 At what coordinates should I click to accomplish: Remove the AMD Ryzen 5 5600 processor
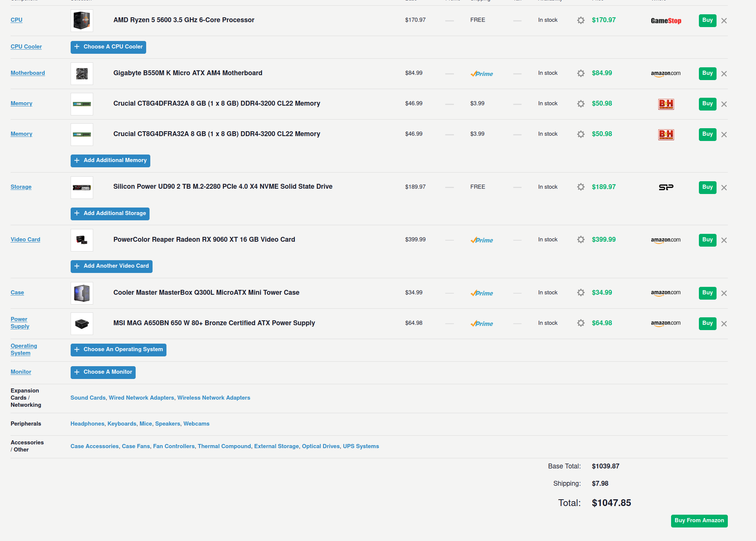tap(724, 21)
